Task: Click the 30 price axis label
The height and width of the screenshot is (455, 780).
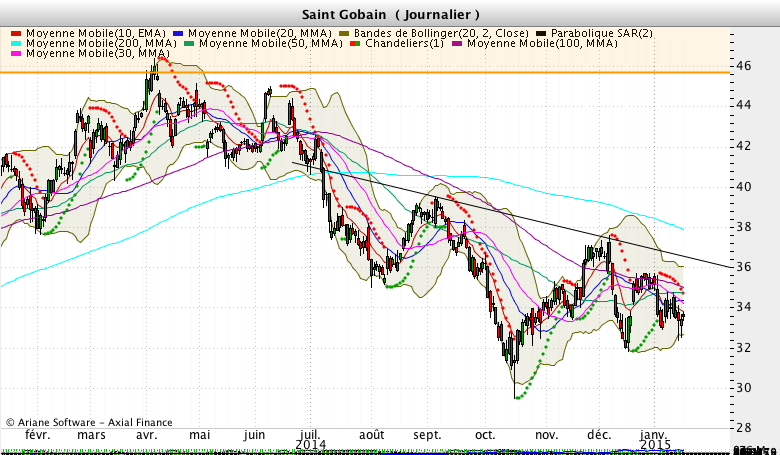Action: point(744,388)
